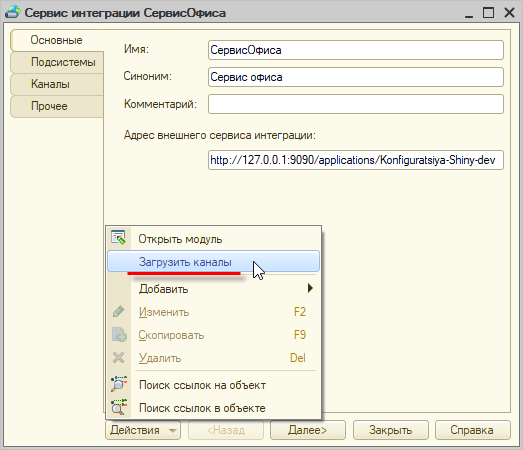
Task: Click the Закрыть button
Action: pyautogui.click(x=390, y=430)
